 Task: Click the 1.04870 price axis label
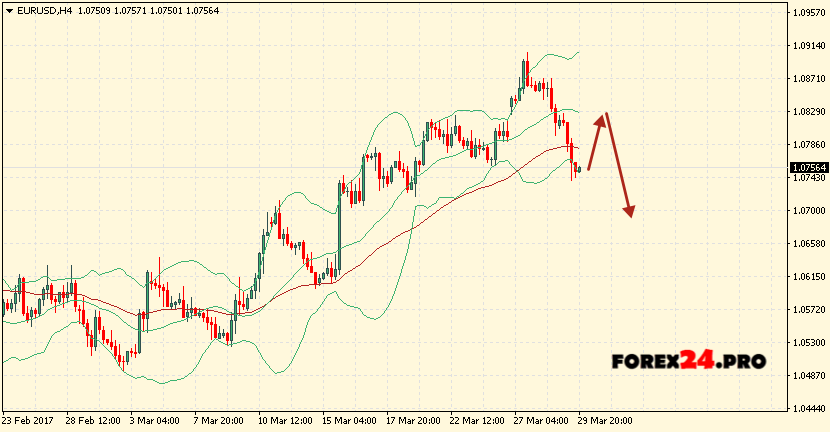[808, 375]
